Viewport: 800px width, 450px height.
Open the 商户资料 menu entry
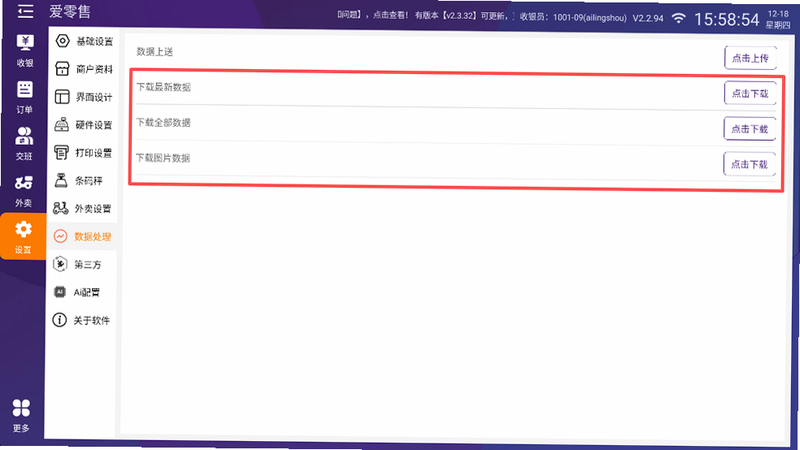pos(84,69)
